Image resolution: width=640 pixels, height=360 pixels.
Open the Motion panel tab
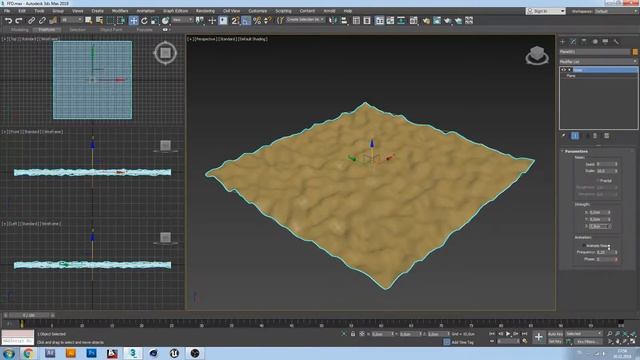point(595,42)
